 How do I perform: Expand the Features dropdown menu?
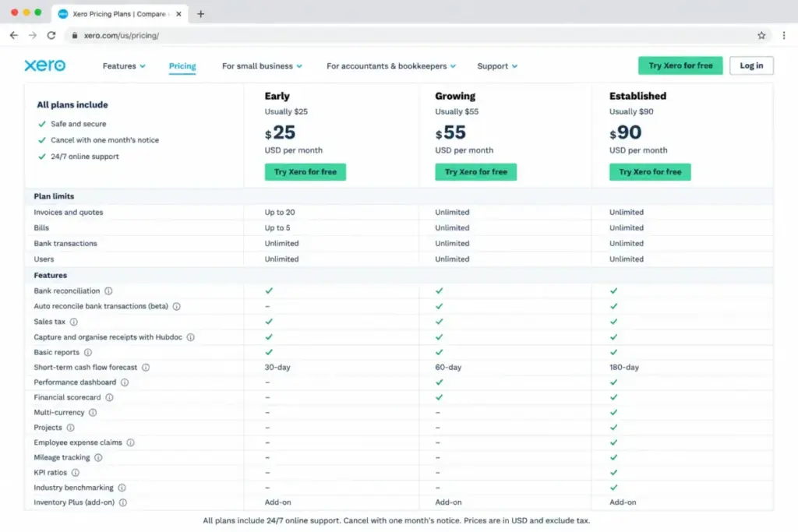coord(124,66)
